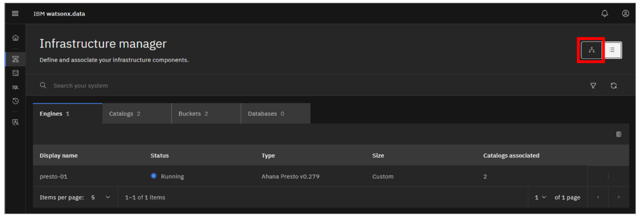Open the SQL query workspace icon

[15, 87]
